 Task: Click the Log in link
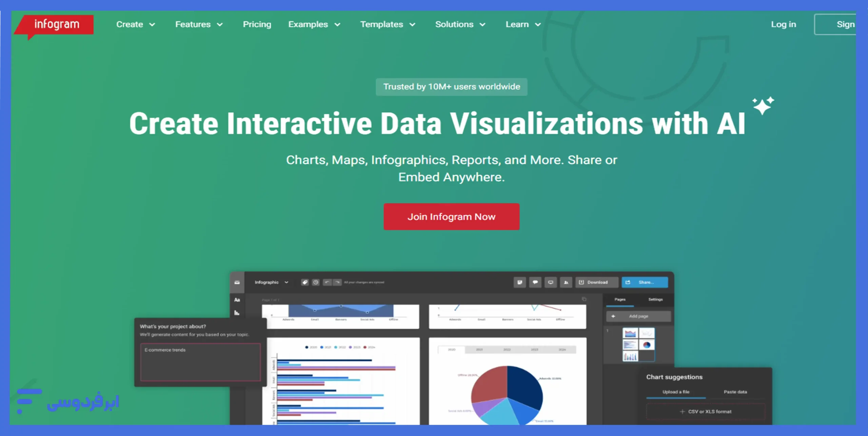click(783, 24)
